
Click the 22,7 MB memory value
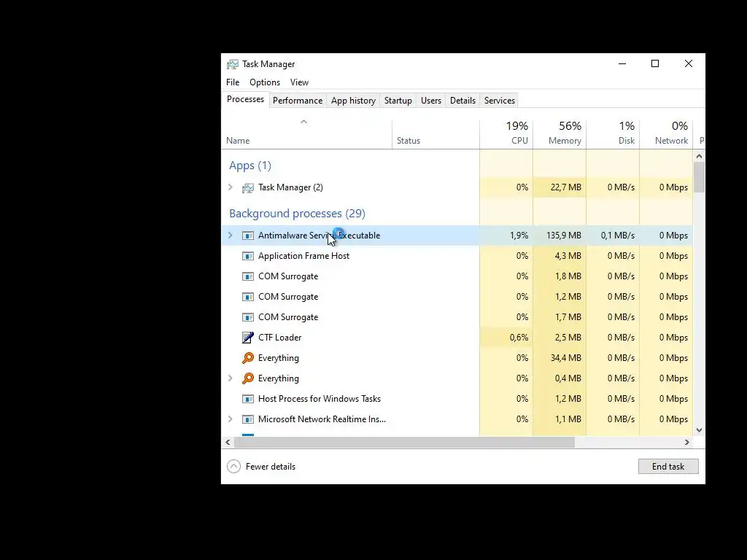[x=566, y=187]
